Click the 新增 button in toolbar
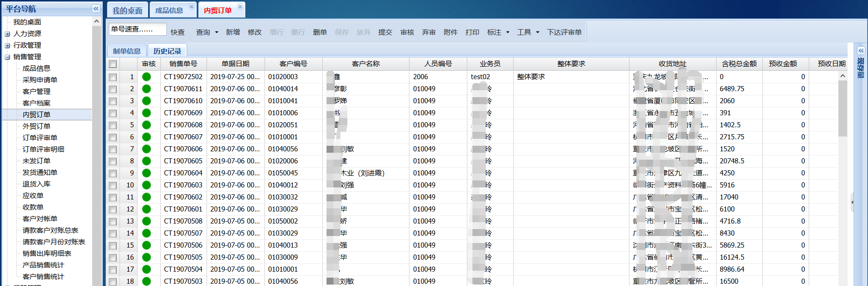 click(233, 32)
